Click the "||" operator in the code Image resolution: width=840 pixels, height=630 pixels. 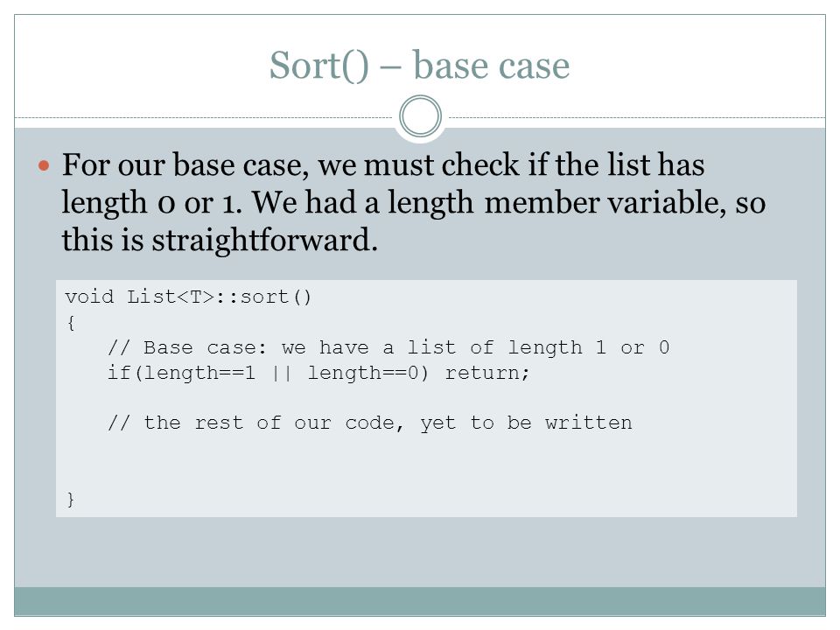click(282, 373)
